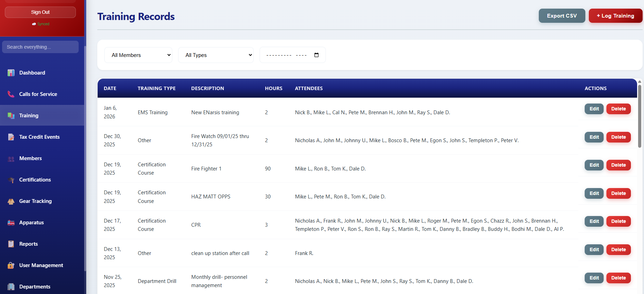This screenshot has height=294, width=644.
Task: Click the Search everything input field
Action: click(40, 47)
